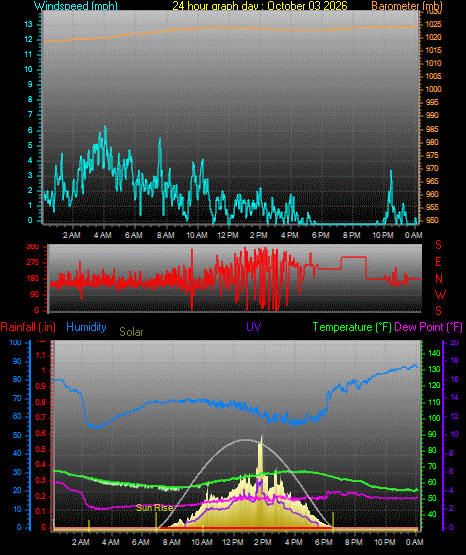The height and width of the screenshot is (555, 466).
Task: Click the '985' value on barometer axis
Action: (x=432, y=129)
